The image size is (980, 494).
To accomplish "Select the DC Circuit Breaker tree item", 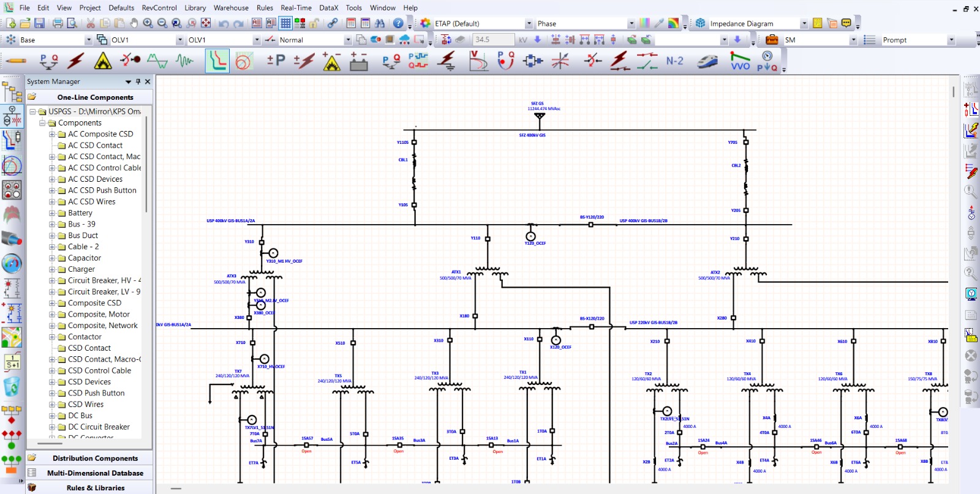I will [x=99, y=427].
